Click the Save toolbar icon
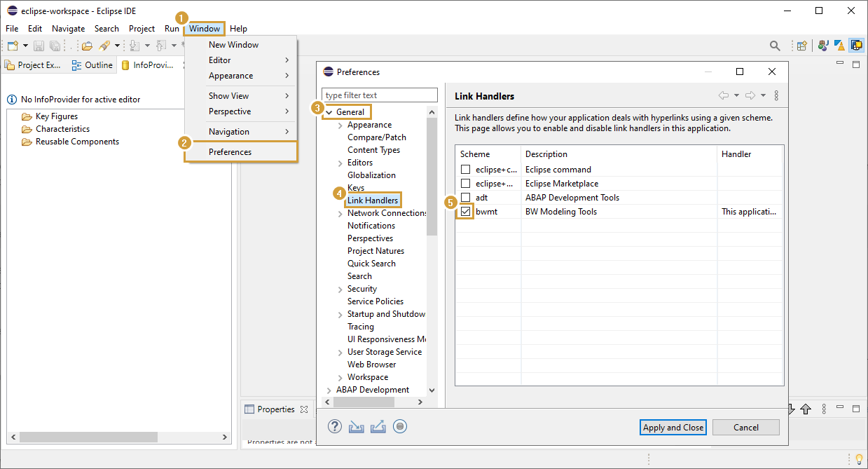 (x=38, y=46)
